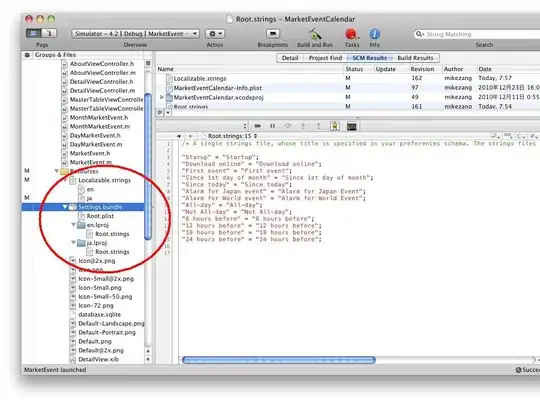The height and width of the screenshot is (404, 540).
Task: Select Icon-Small-50.png in the file tree
Action: coord(105,297)
